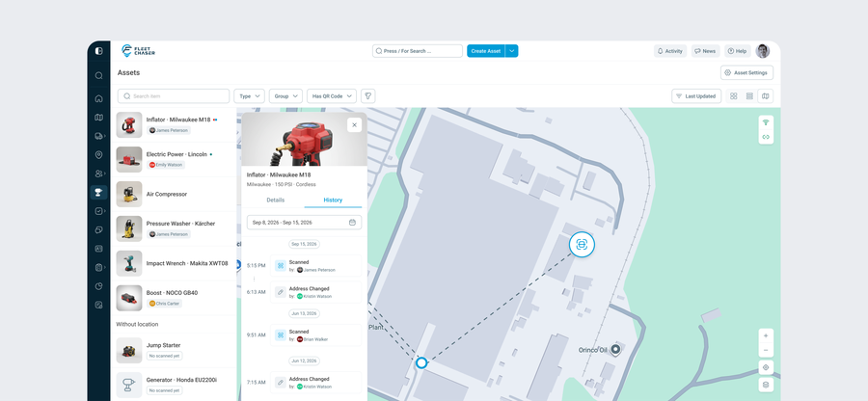Select the Pressure Washer · Kärcher asset
The width and height of the screenshot is (868, 401).
click(x=174, y=228)
